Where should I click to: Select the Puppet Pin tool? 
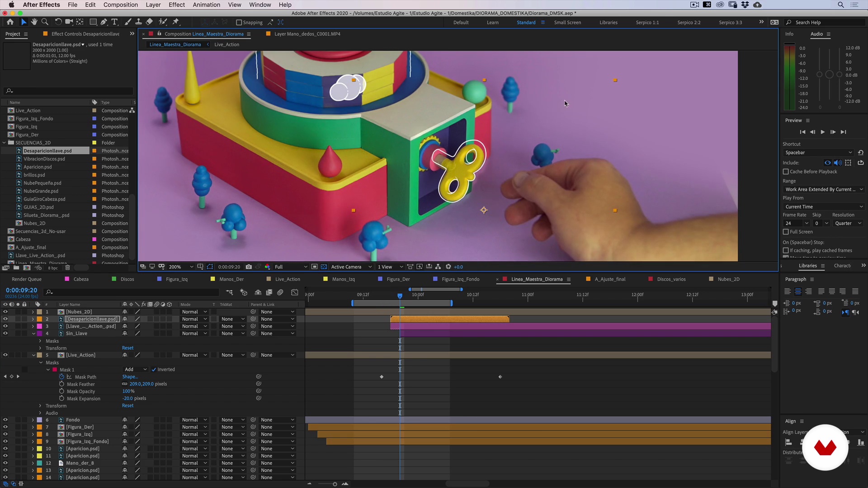pos(176,22)
